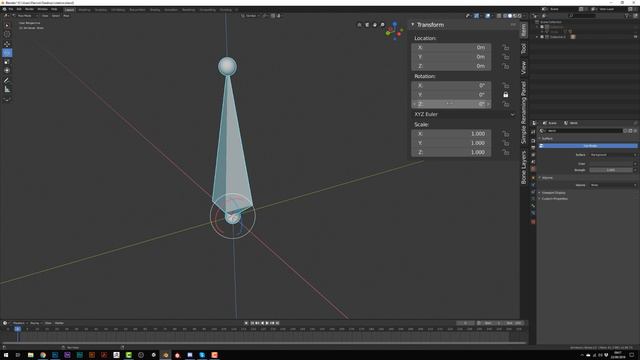640x360 pixels.
Task: Toggle lock for Location X
Action: click(505, 47)
